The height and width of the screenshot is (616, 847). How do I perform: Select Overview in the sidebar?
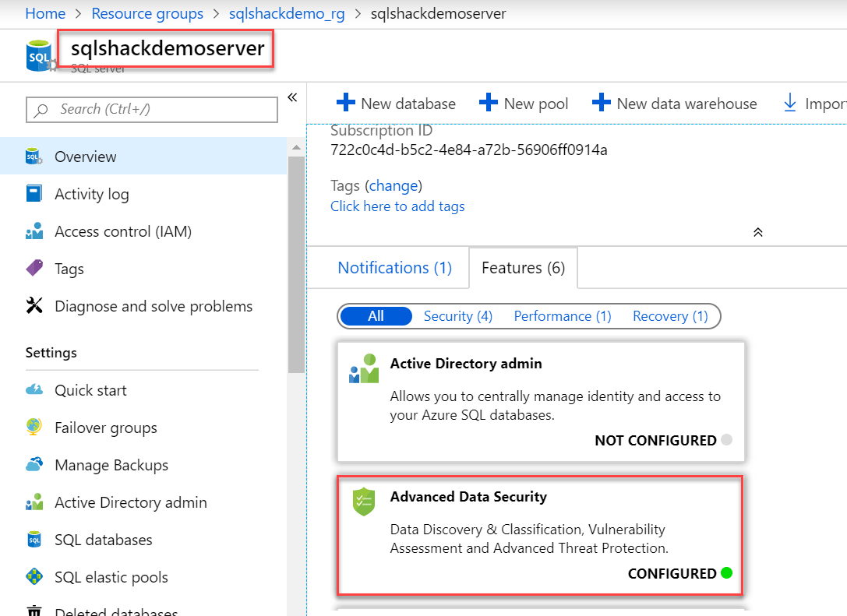pos(86,156)
